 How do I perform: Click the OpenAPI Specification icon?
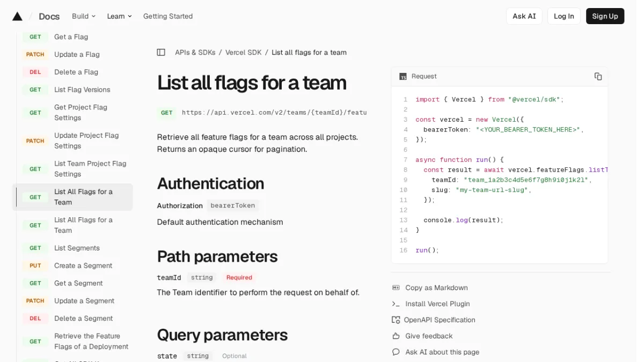click(x=396, y=320)
